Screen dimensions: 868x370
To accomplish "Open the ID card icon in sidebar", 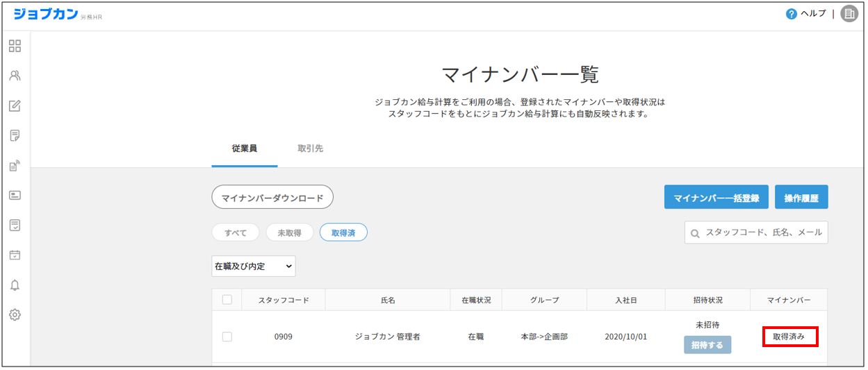I will point(15,196).
